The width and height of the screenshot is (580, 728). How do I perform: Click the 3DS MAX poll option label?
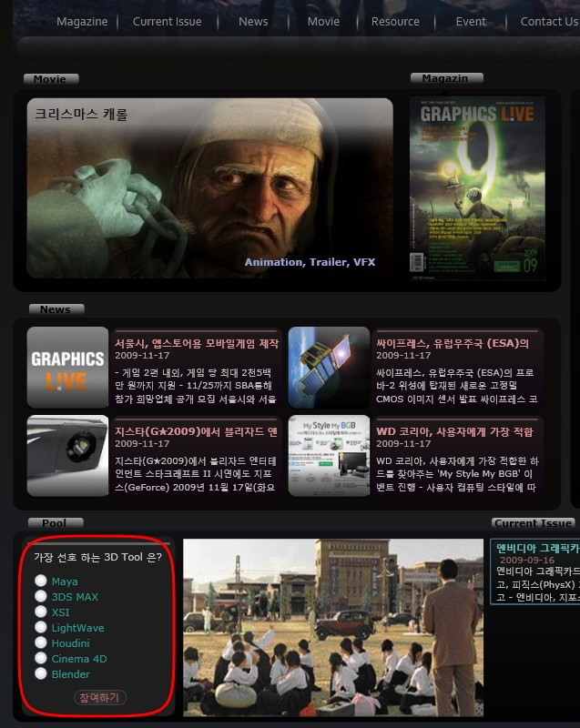pos(75,597)
